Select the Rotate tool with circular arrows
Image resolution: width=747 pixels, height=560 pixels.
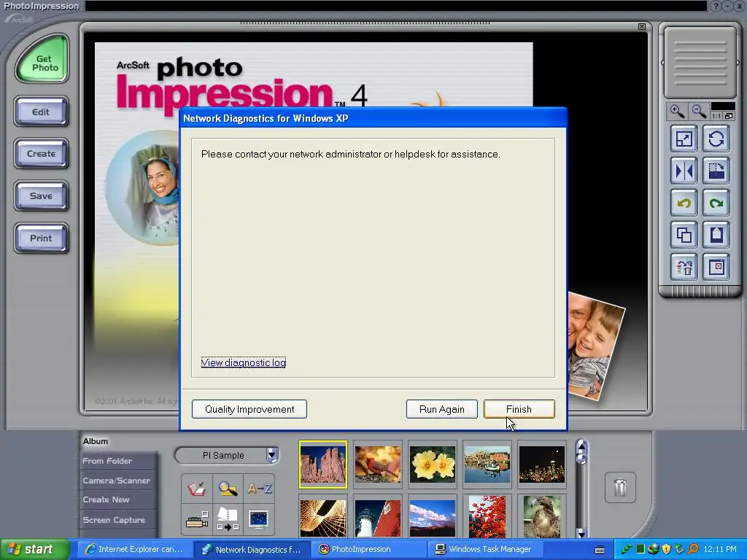(x=716, y=139)
